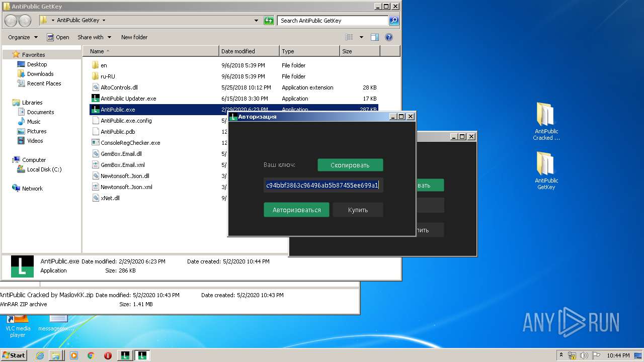Open the Start menu

click(14, 355)
